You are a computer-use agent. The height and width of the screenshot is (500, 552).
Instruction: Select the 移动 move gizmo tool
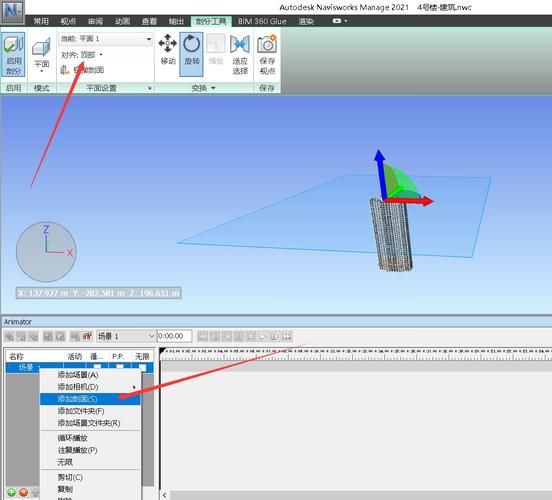(x=168, y=50)
